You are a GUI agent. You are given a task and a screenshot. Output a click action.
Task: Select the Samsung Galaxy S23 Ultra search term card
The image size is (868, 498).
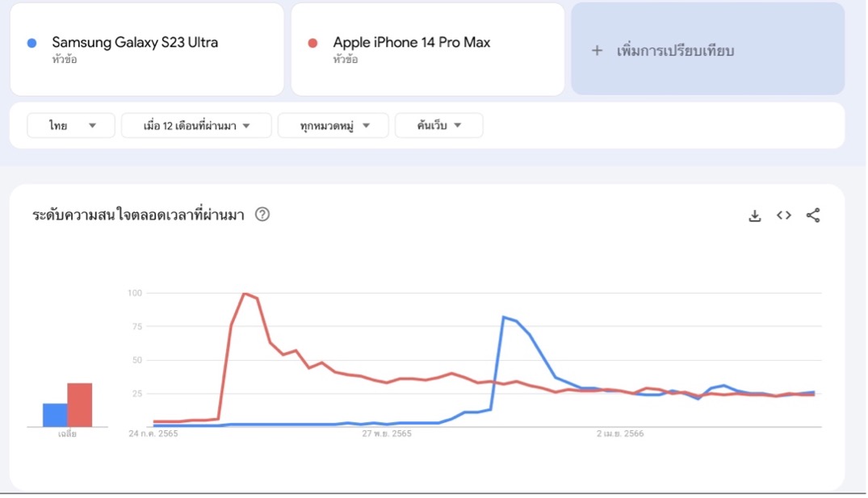(x=147, y=49)
